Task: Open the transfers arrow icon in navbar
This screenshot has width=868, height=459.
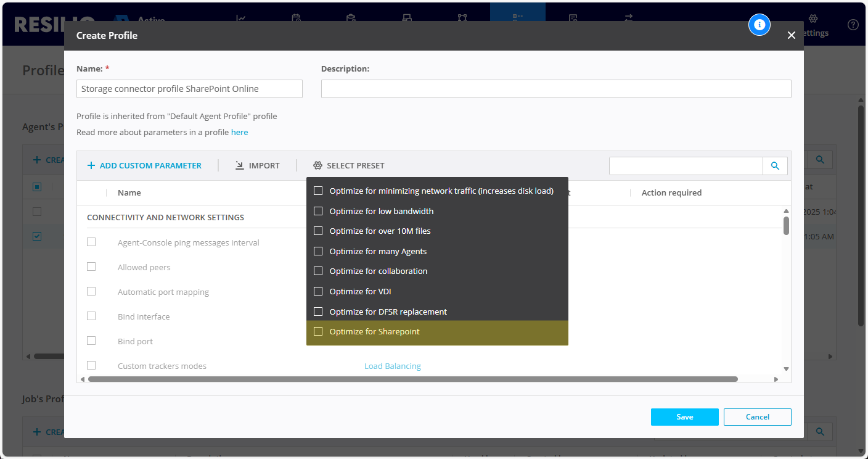Action: (x=628, y=19)
